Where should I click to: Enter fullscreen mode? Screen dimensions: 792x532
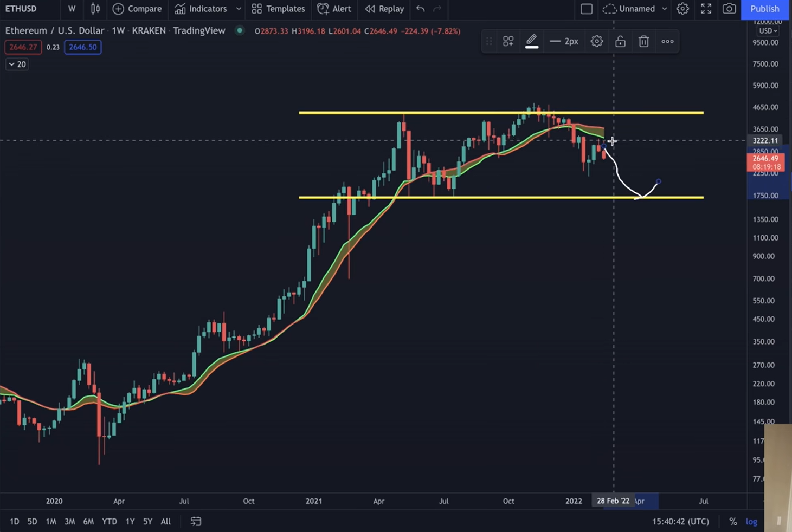point(706,9)
